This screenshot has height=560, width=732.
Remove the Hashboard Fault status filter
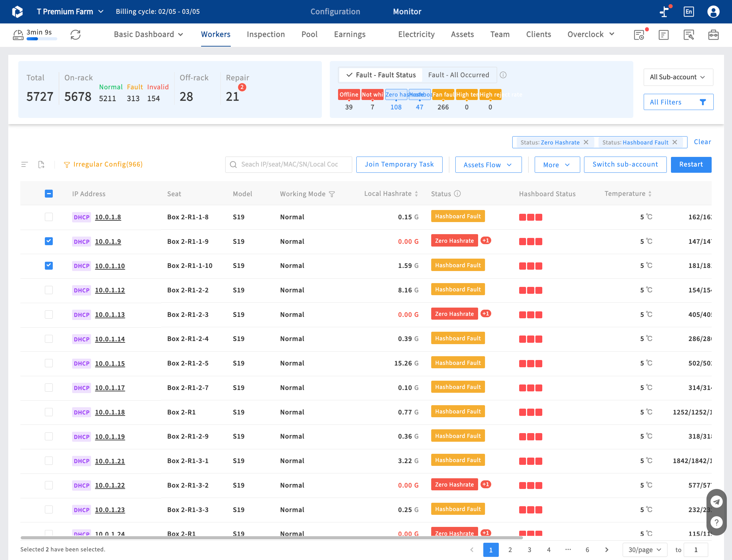pyautogui.click(x=675, y=142)
